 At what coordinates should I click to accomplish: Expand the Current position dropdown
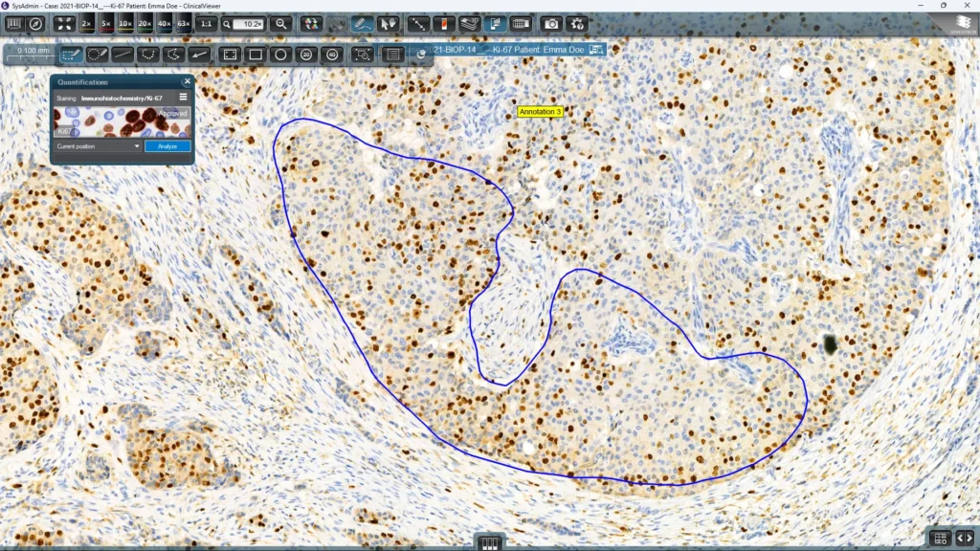point(99,146)
